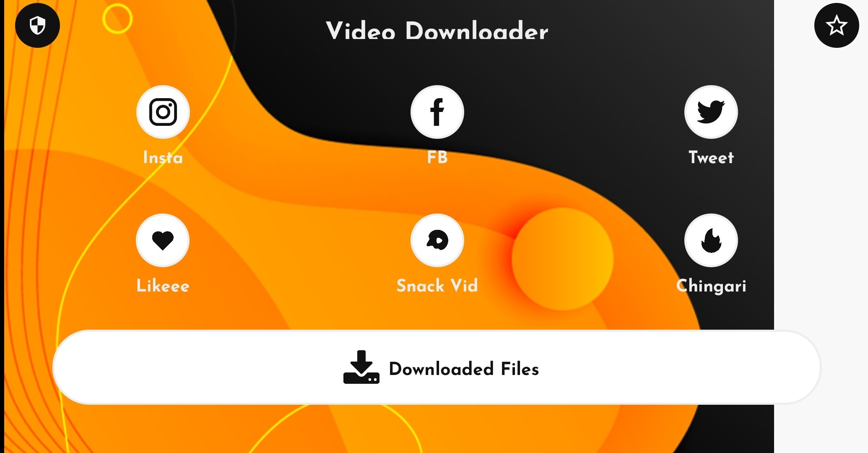The height and width of the screenshot is (453, 868).
Task: Click the shield protection icon
Action: [x=37, y=25]
